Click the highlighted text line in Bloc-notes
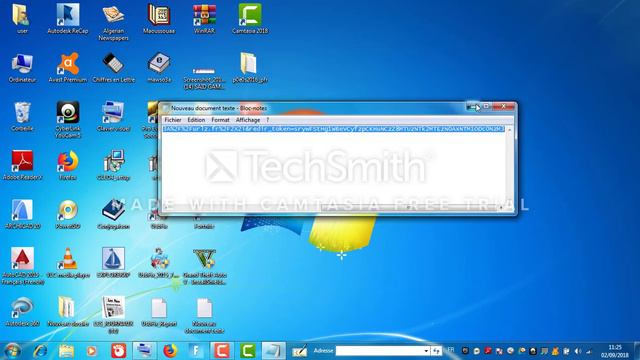The width and height of the screenshot is (640, 360). pos(333,129)
